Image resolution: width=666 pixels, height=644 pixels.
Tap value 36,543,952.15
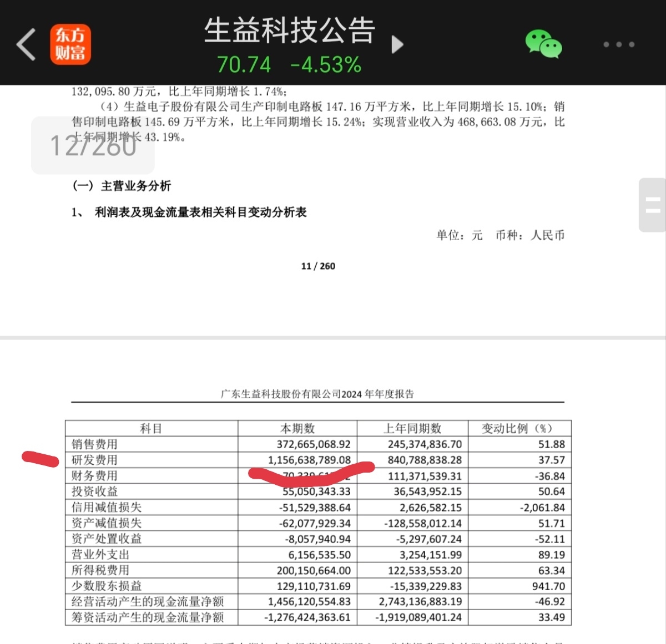click(x=427, y=491)
